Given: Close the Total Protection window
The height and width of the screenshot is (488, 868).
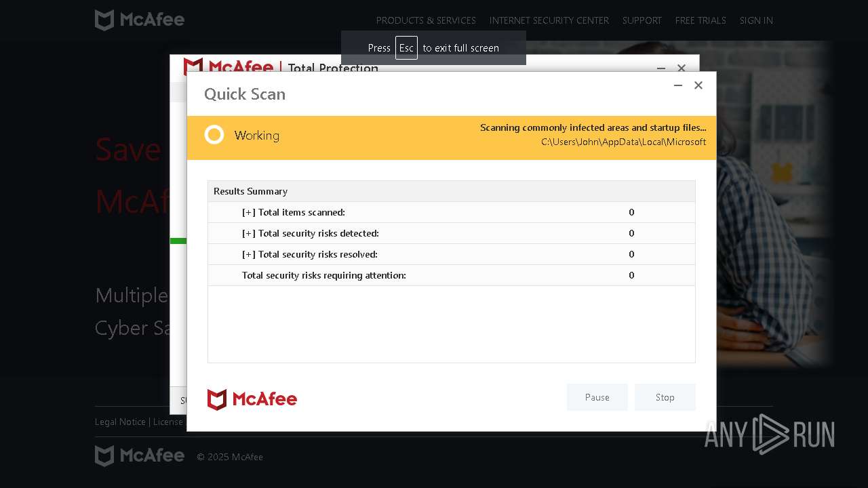Looking at the screenshot, I should [682, 68].
